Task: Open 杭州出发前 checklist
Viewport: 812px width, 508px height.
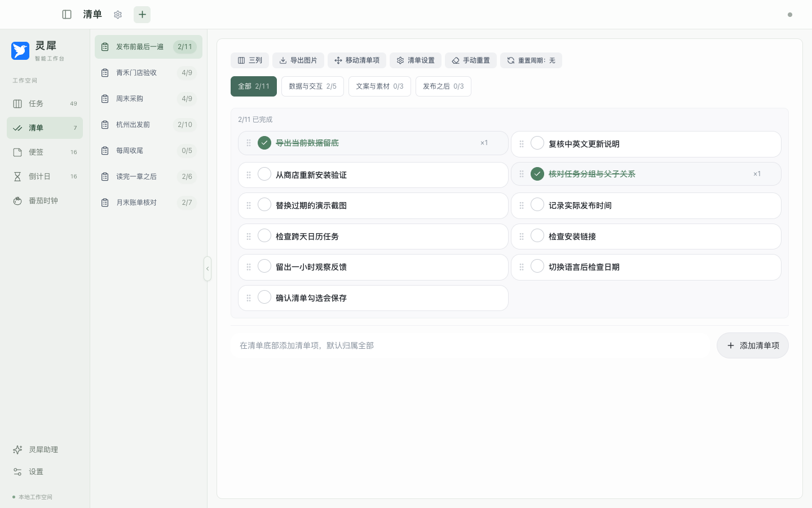Action: [x=148, y=125]
